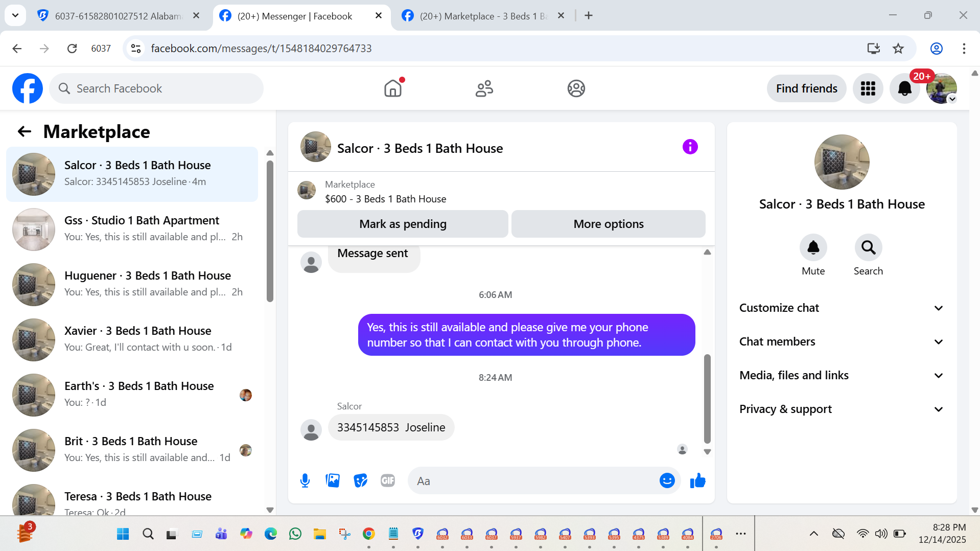Open conversation information purple icon
980x551 pixels.
[690, 147]
